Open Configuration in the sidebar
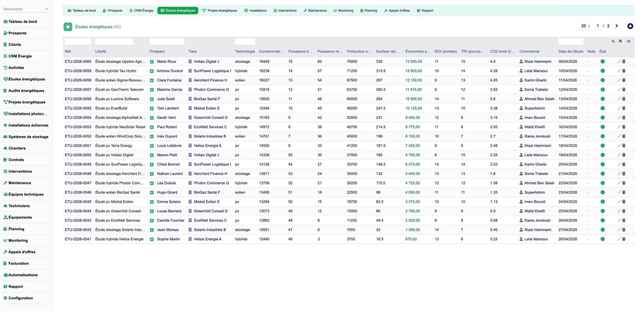The image size is (644, 316). tap(21, 298)
